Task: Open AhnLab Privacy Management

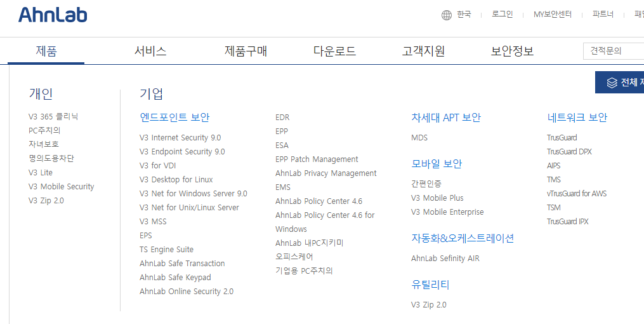Action: point(325,173)
